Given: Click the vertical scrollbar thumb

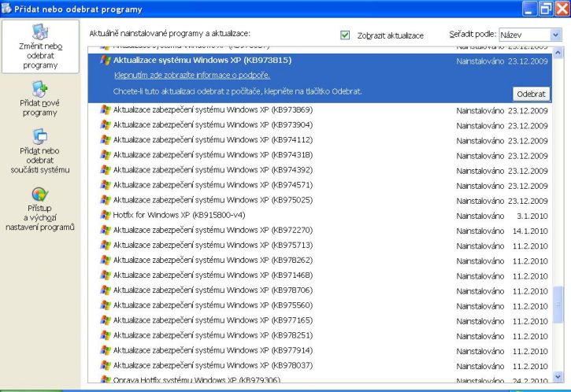Looking at the screenshot, I should coord(558,305).
